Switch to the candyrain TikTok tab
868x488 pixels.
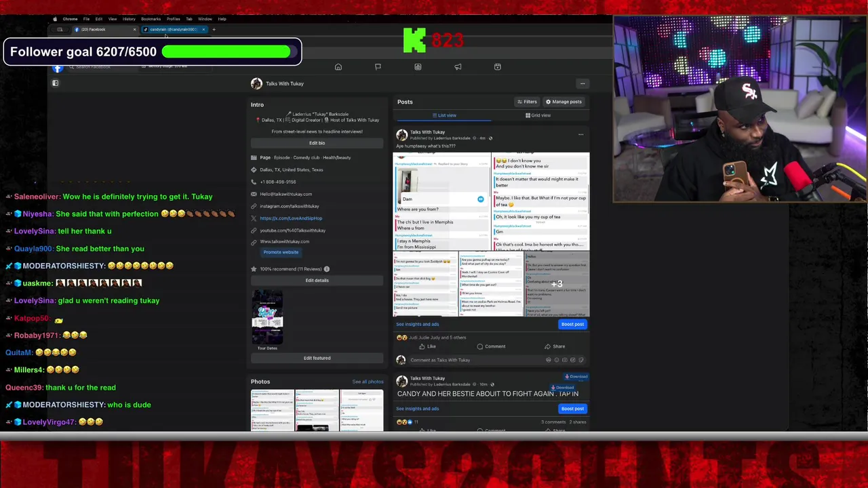point(173,29)
